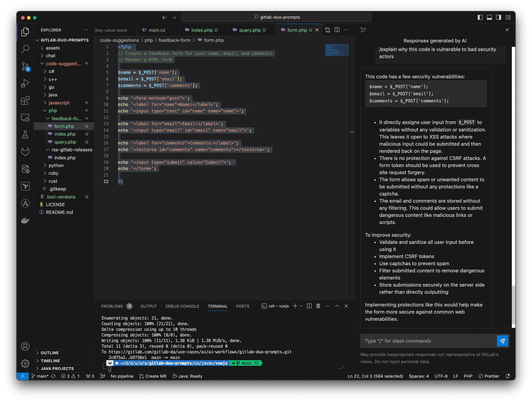The image size is (532, 402).
Task: Toggle the secondary sidebar layout button
Action: point(499,17)
